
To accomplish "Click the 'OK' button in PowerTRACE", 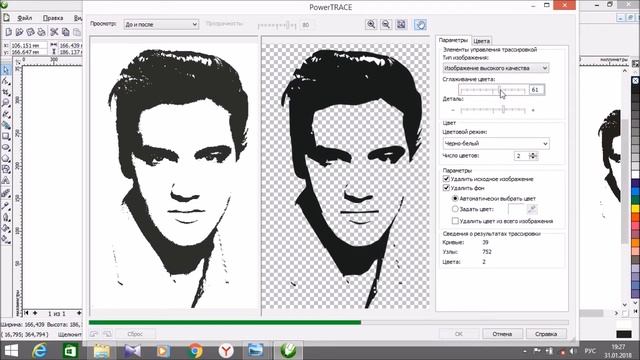I will click(458, 334).
